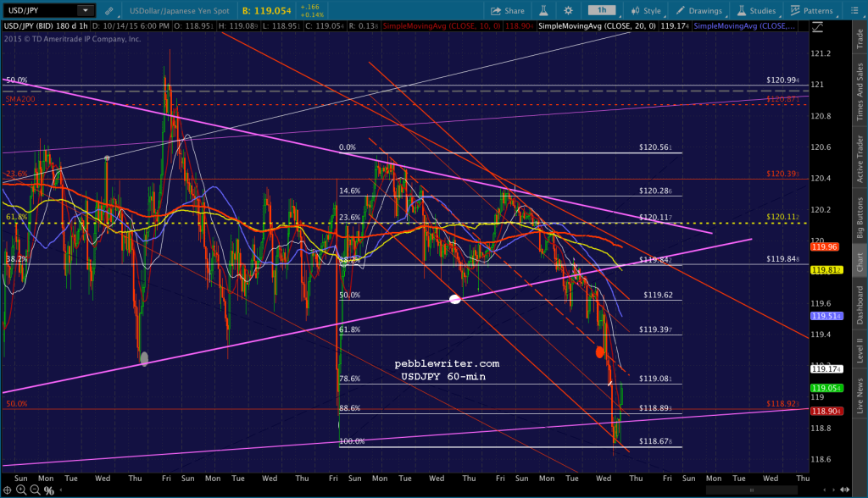Viewport: 868px width, 498px height.
Task: Click the $118.67 Fibonacci price label
Action: tap(655, 441)
